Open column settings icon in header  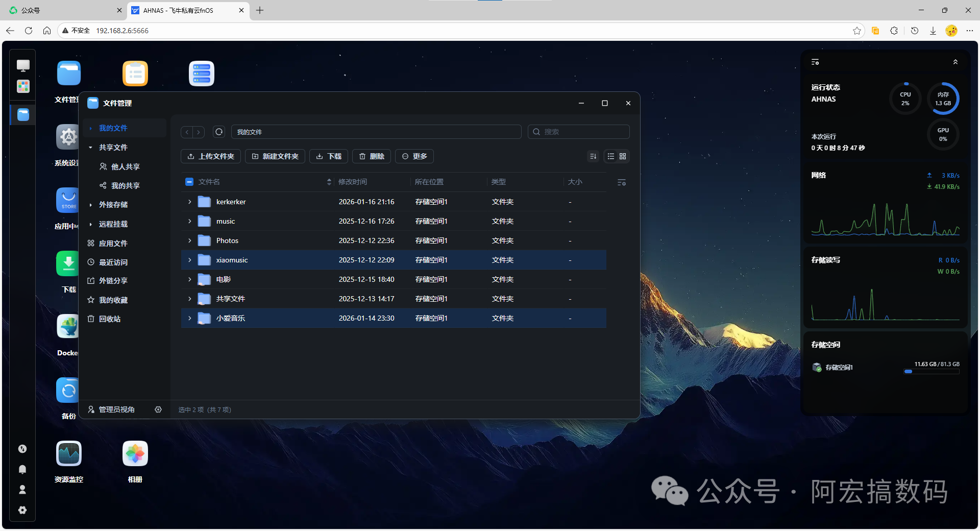(x=622, y=182)
